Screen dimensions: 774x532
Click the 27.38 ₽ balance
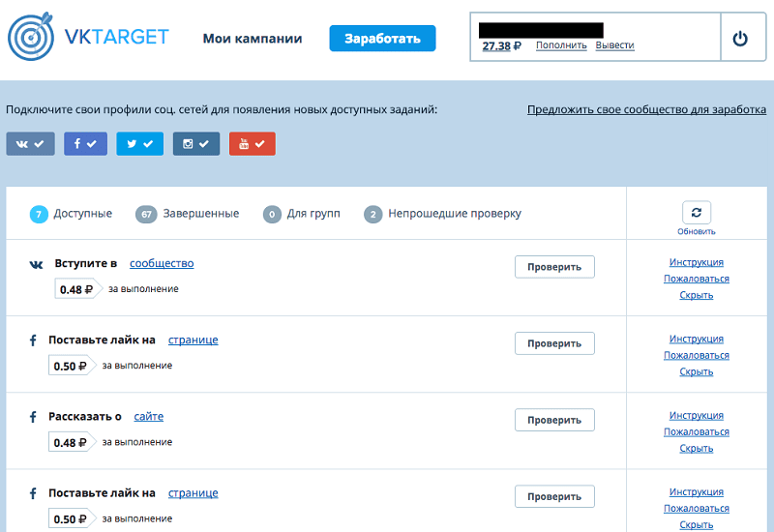[x=501, y=45]
